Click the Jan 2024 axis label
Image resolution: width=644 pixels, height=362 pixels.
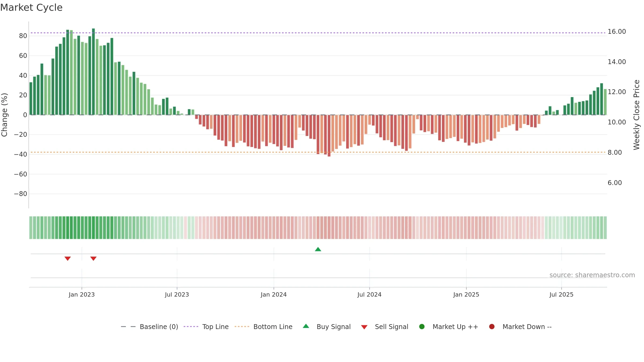click(x=274, y=295)
